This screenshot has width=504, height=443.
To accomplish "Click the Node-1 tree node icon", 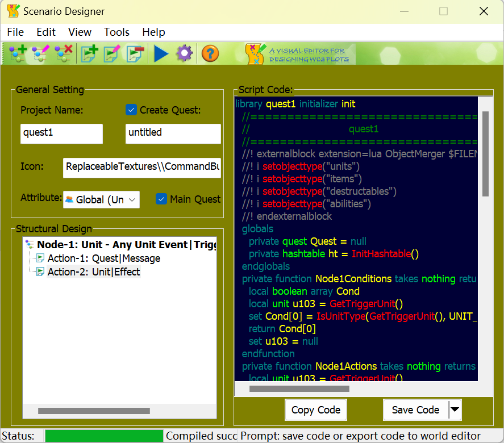I will 30,244.
